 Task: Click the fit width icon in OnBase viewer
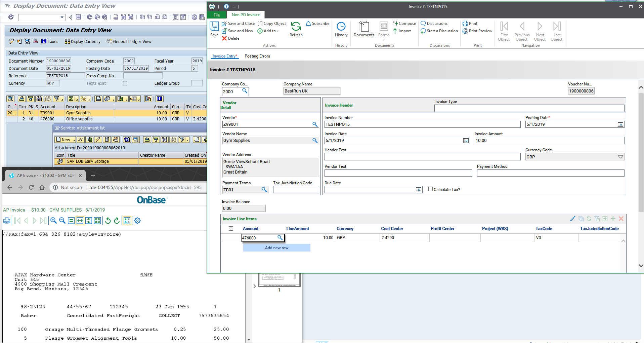[80, 221]
